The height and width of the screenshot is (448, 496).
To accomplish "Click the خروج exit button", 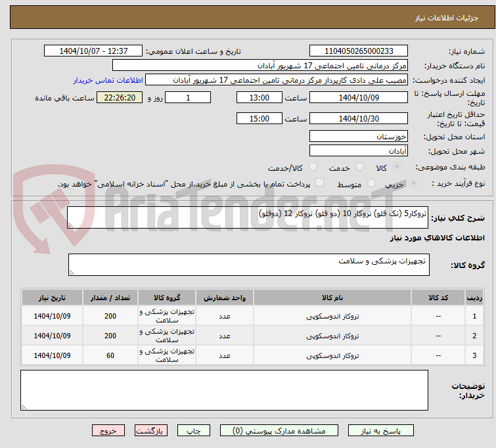I will click(108, 431).
